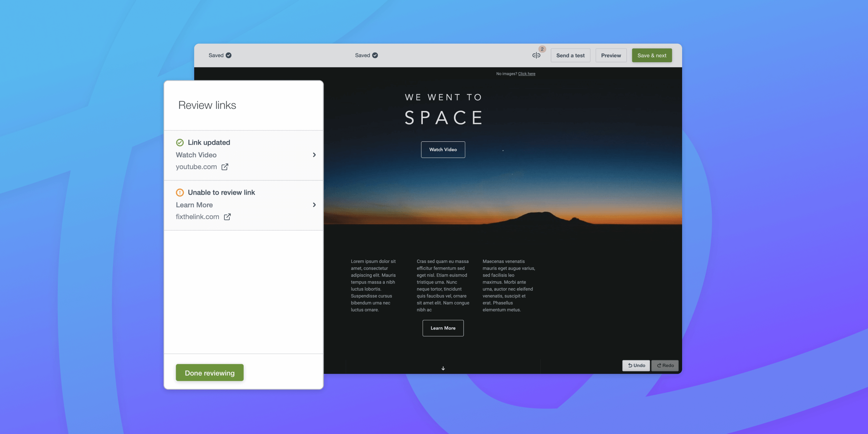868x434 pixels.
Task: Click the warning icon on Unable to review link
Action: [180, 193]
